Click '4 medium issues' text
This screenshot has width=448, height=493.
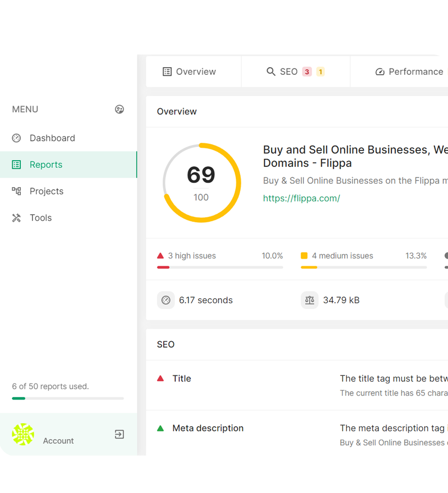tap(342, 256)
